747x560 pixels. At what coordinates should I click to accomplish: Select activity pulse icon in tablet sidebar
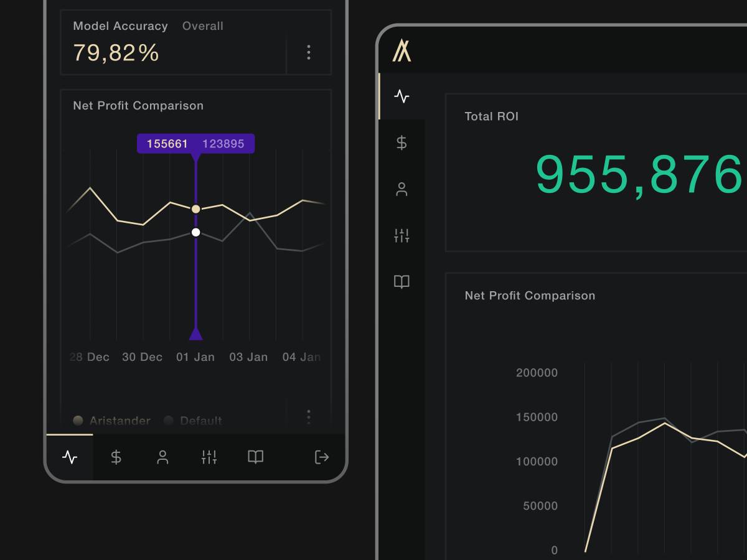pyautogui.click(x=402, y=96)
